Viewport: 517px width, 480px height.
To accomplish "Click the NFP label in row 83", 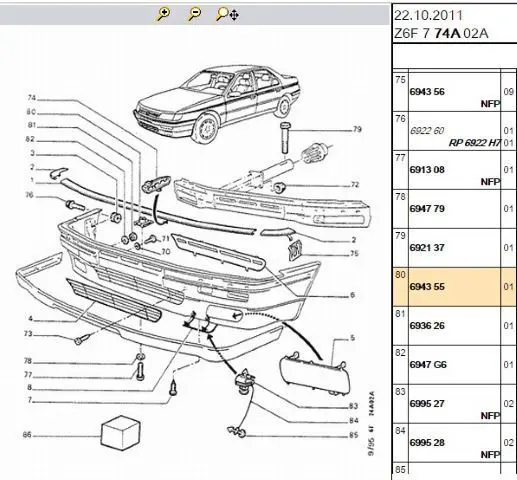I will tap(490, 416).
